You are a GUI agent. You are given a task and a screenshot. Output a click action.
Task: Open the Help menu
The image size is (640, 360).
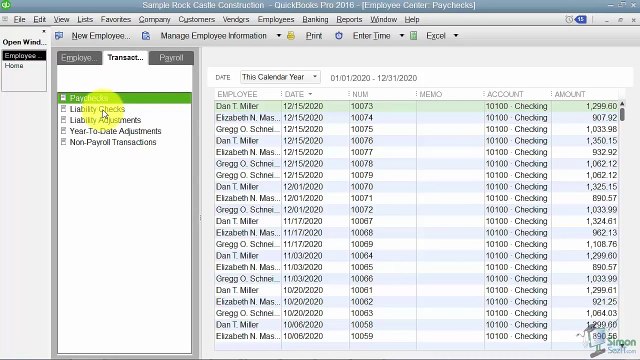tap(412, 20)
